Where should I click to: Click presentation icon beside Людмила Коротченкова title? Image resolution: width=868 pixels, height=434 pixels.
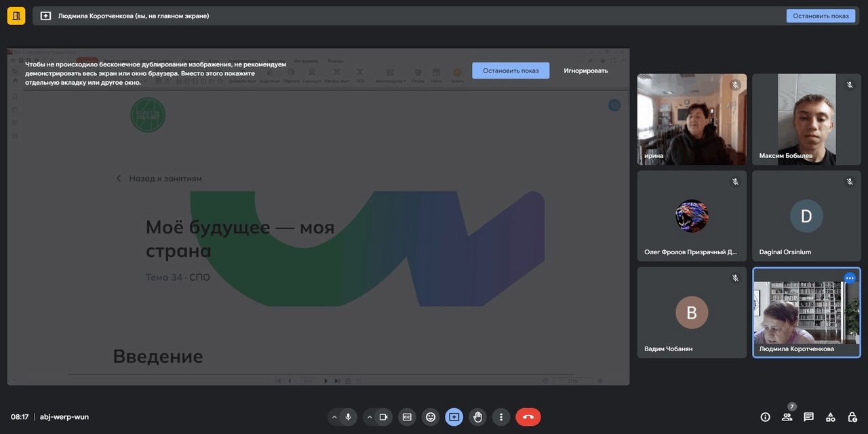46,16
